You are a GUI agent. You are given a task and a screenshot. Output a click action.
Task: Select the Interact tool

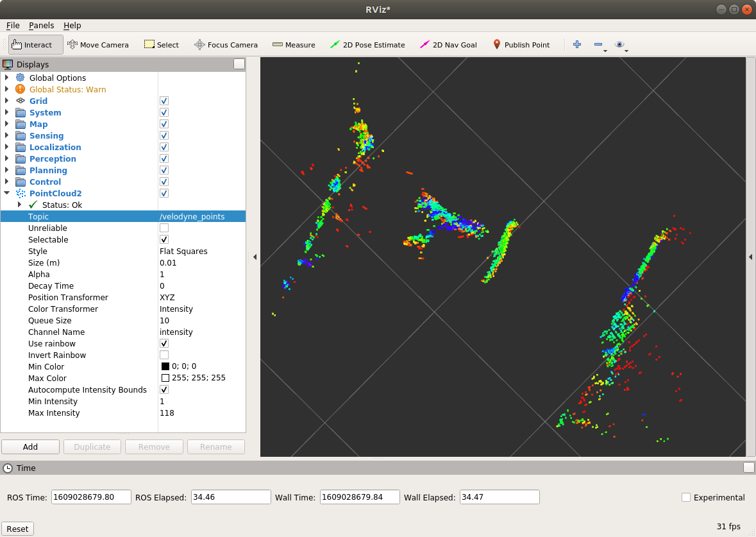tap(35, 44)
